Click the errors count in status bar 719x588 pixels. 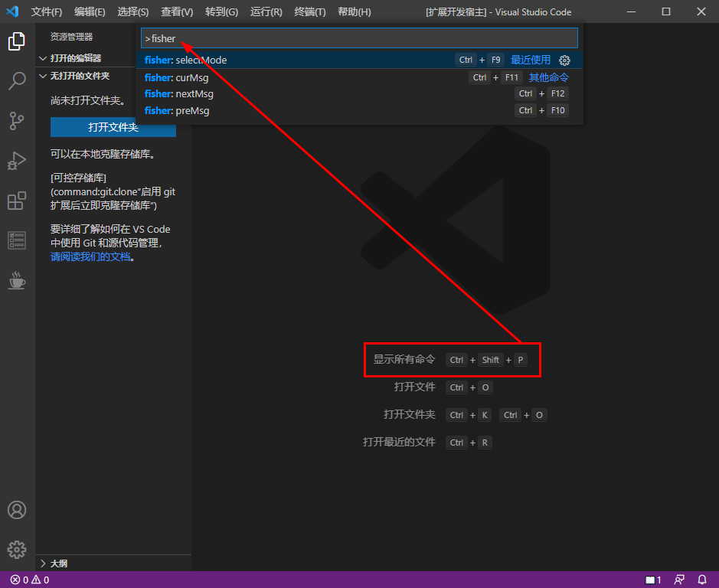click(x=19, y=580)
